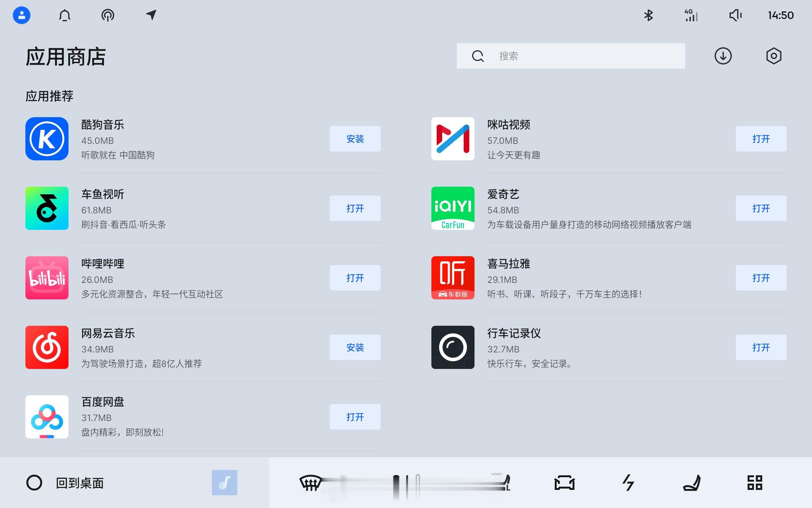Open 咪咕视频 app
The image size is (812, 508).
tap(761, 139)
